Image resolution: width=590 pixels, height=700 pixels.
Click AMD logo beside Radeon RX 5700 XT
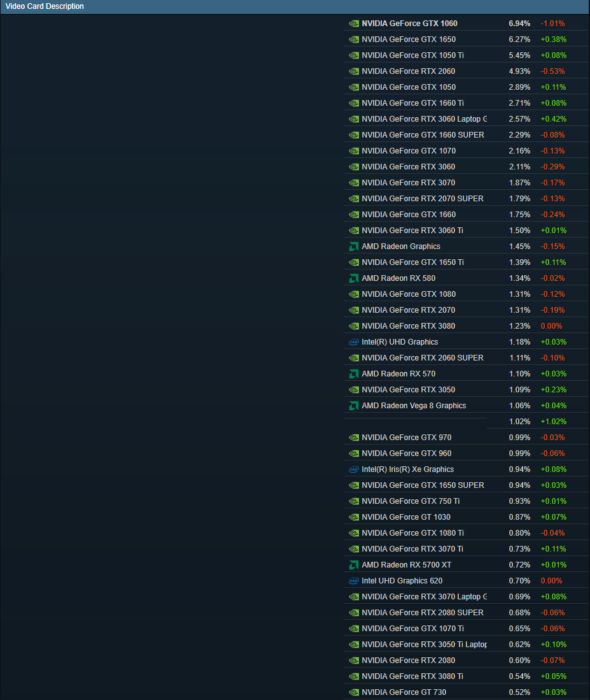pyautogui.click(x=354, y=565)
